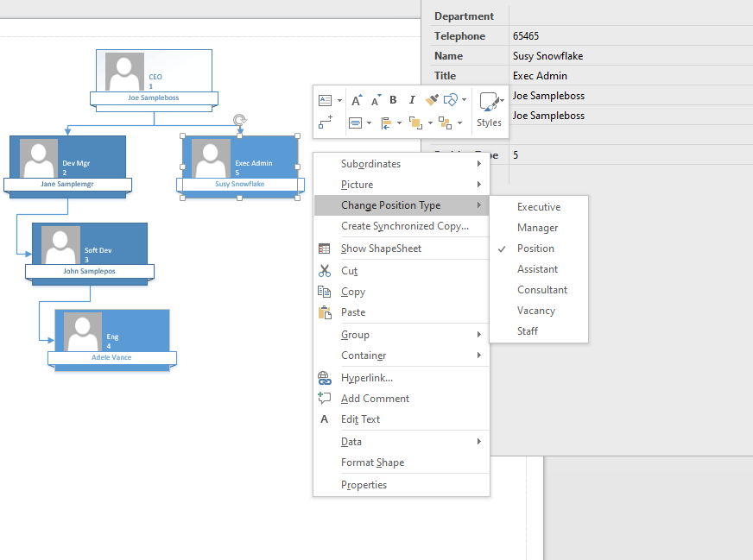Increase font size with Grow Font icon
Screen dimensions: 753x560
pos(357,100)
